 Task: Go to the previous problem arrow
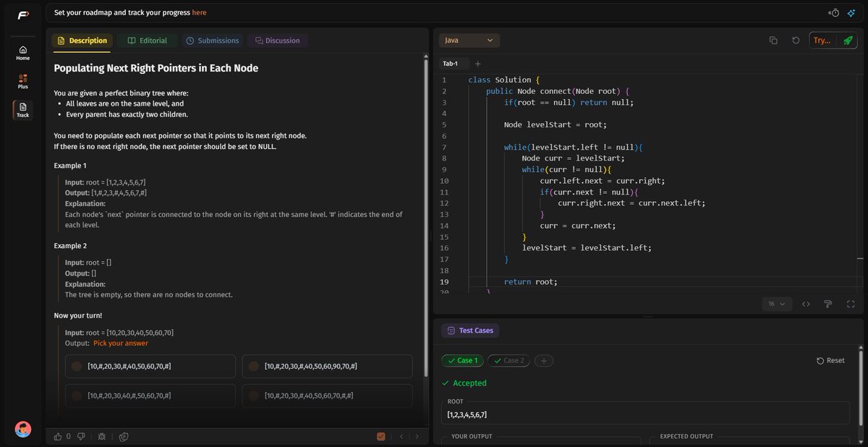point(401,436)
